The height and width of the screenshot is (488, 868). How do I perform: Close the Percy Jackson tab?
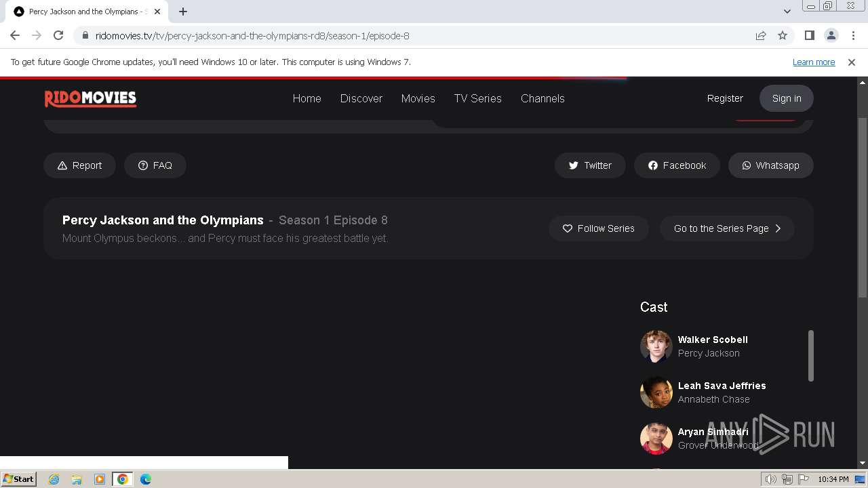(x=157, y=12)
